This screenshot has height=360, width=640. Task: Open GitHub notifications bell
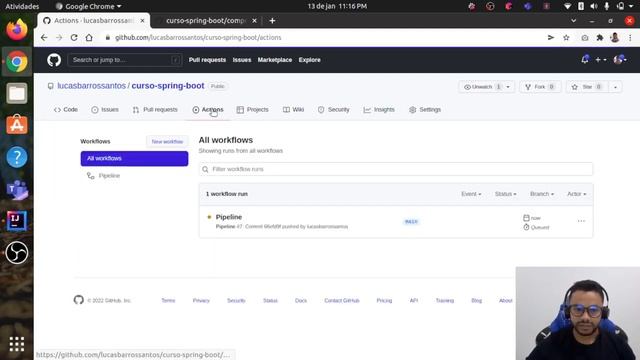point(585,60)
